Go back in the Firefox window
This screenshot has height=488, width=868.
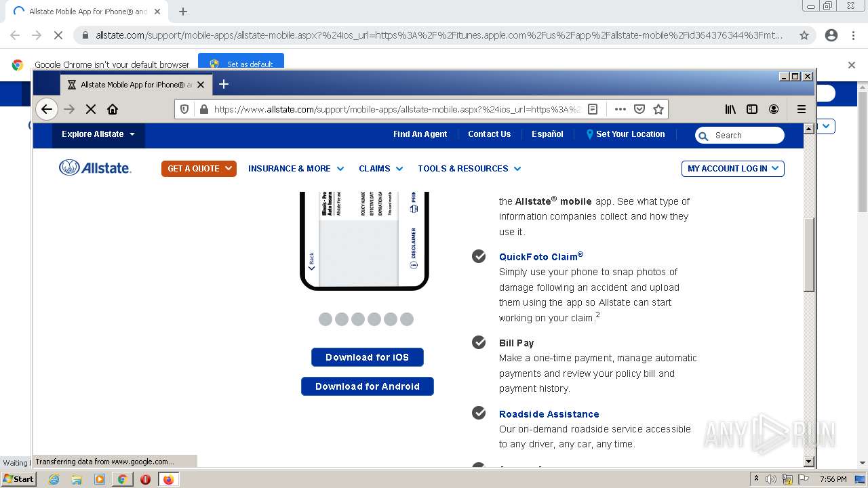pyautogui.click(x=46, y=109)
